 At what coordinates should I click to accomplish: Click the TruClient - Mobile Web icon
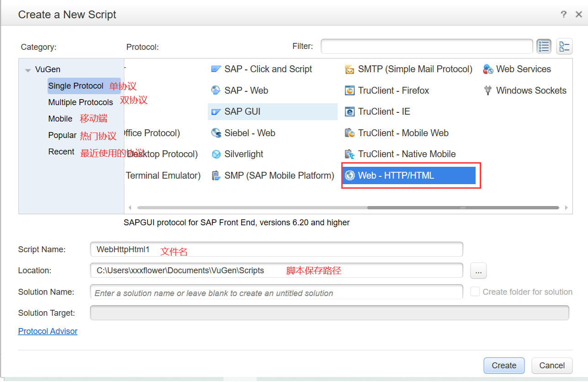click(350, 133)
